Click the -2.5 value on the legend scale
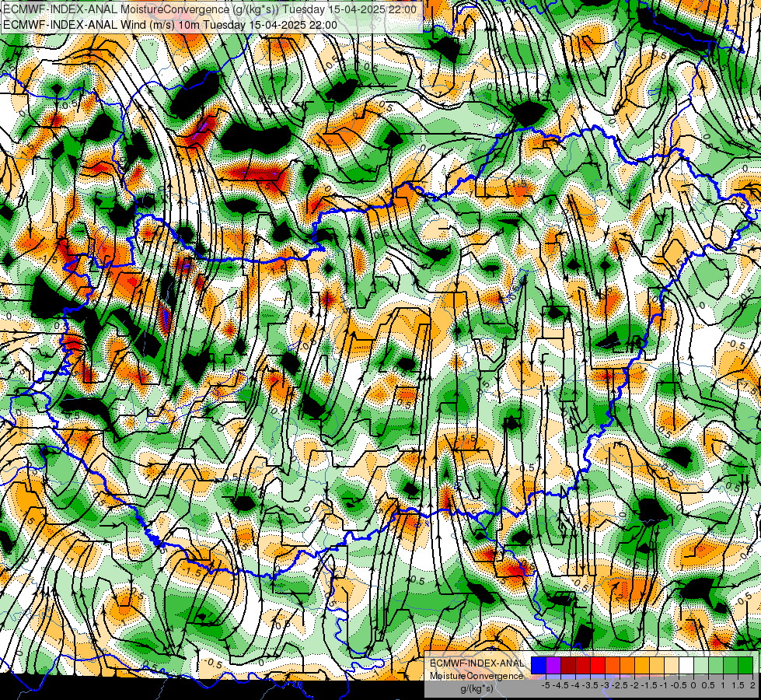 point(621,685)
